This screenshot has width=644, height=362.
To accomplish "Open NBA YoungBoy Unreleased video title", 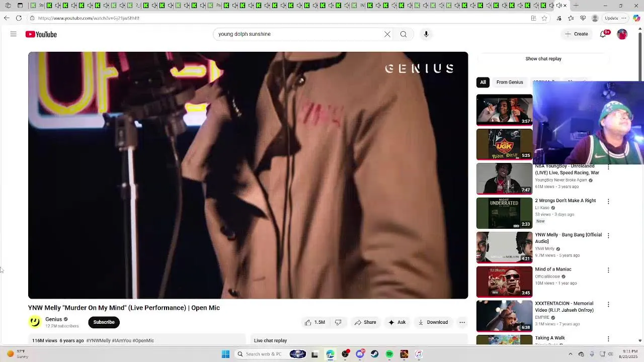I will coord(567,169).
